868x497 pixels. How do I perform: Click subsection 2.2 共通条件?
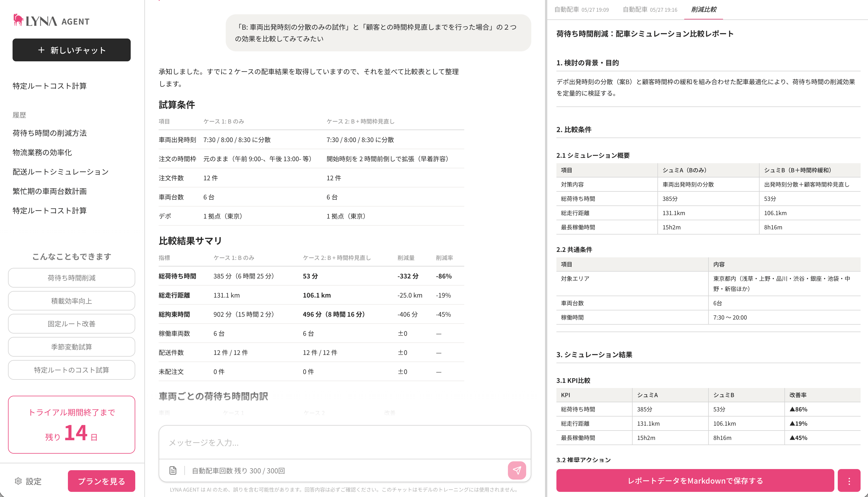tap(574, 250)
